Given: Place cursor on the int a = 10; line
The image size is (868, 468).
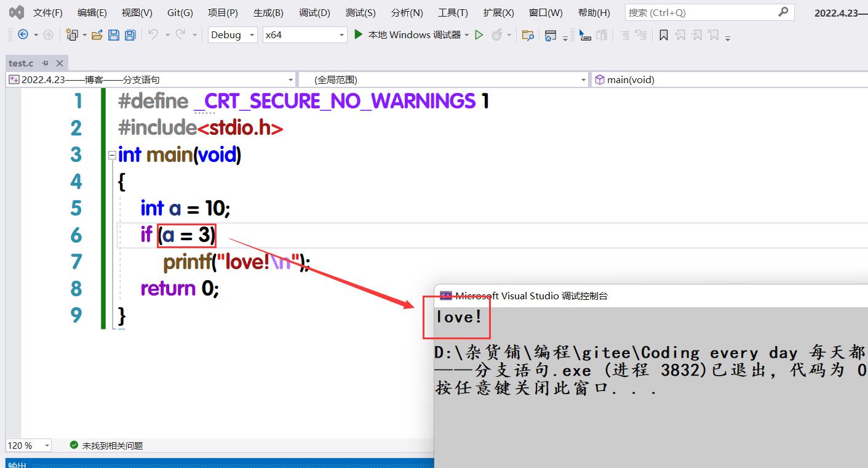Looking at the screenshot, I should click(x=185, y=208).
